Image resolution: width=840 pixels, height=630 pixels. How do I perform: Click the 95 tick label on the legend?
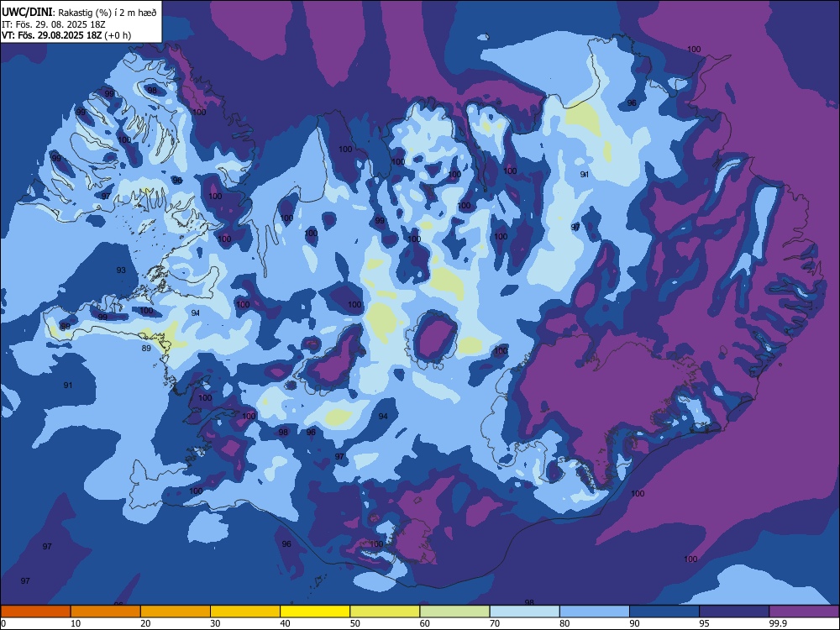(x=704, y=623)
